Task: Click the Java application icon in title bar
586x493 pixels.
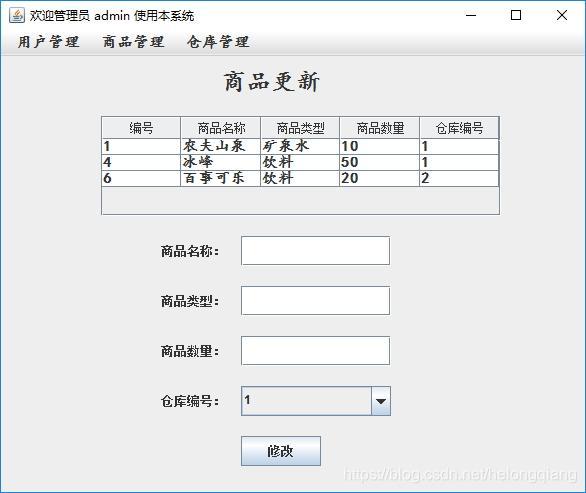Action: tap(16, 15)
